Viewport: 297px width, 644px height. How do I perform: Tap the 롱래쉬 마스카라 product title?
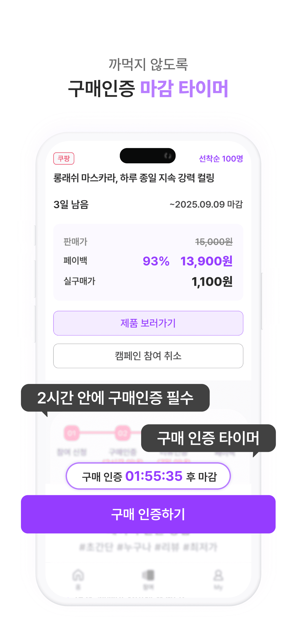click(134, 178)
